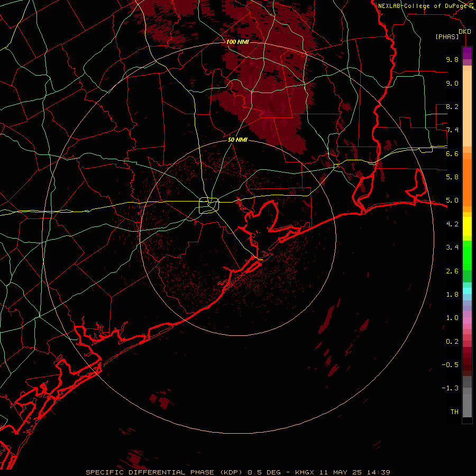The width and height of the screenshot is (476, 476).
Task: Select the -0.5 scale value label
Action: (450, 365)
